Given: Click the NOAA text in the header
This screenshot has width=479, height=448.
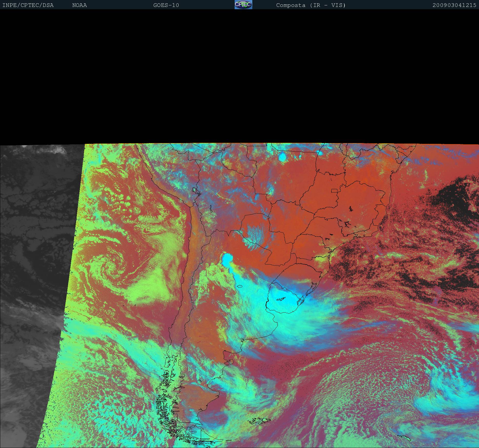Looking at the screenshot, I should (79, 5).
